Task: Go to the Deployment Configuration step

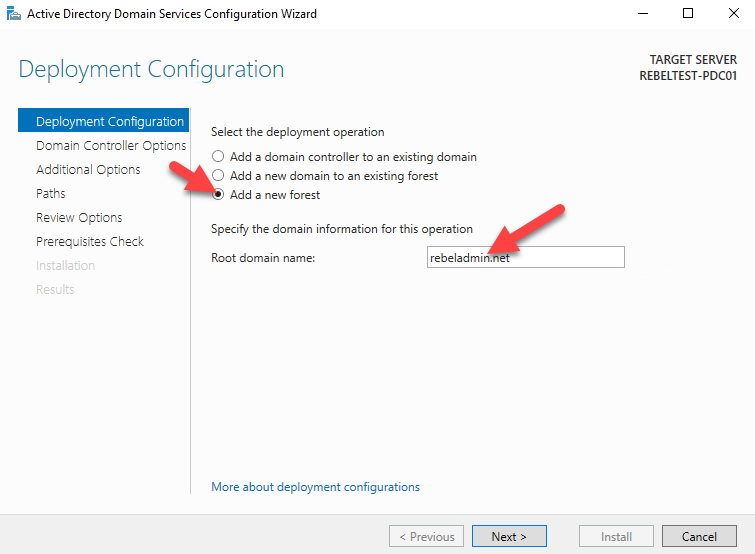Action: tap(109, 122)
